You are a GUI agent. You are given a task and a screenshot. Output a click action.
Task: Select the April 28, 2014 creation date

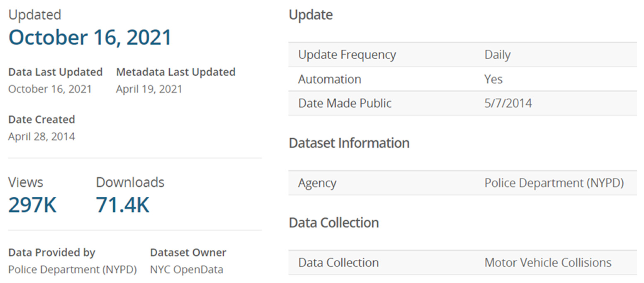click(x=41, y=137)
